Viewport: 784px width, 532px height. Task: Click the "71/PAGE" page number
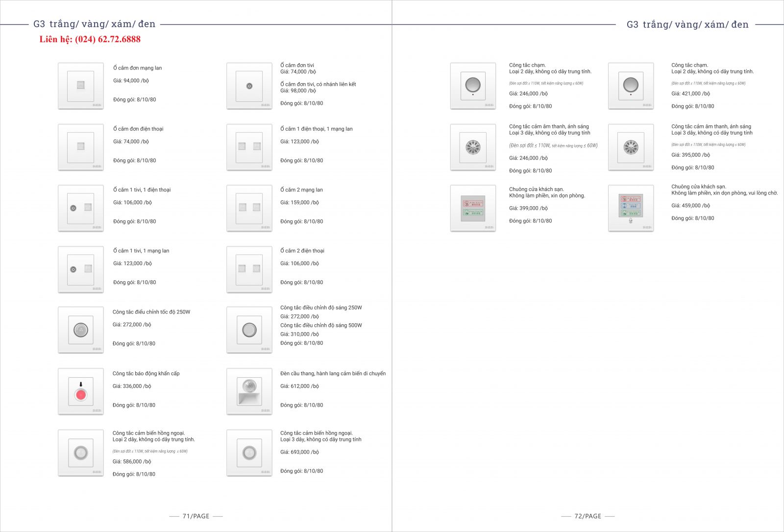(196, 516)
